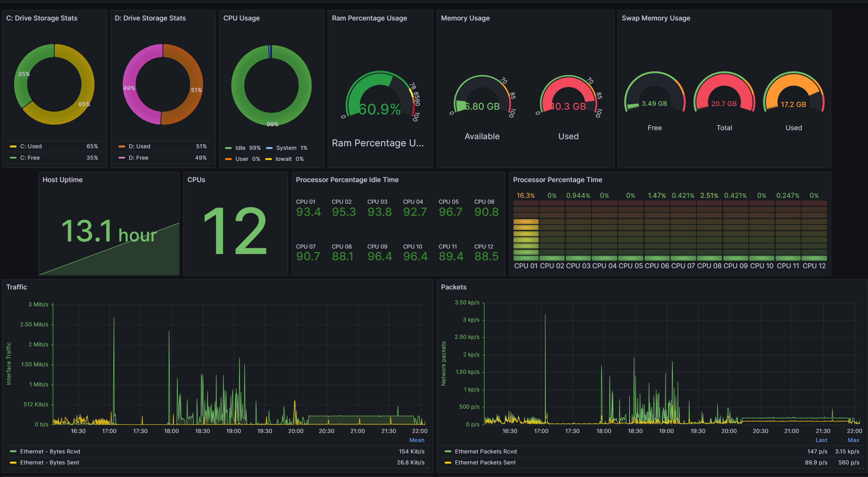Open the Swap Memory Usage panel title menu
The image size is (868, 477).
pyautogui.click(x=656, y=18)
